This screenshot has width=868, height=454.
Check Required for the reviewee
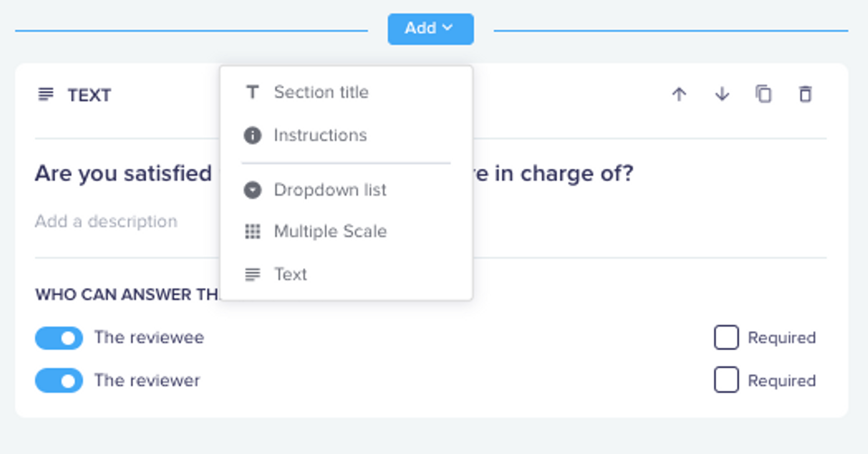click(727, 338)
